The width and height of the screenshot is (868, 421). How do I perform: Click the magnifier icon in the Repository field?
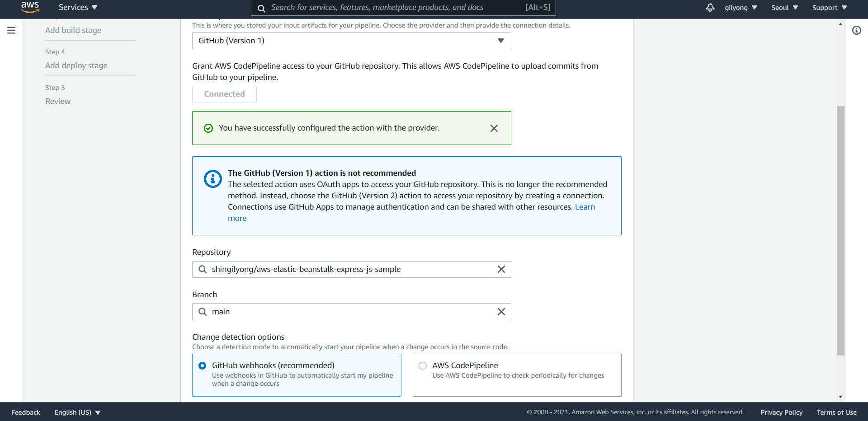203,269
